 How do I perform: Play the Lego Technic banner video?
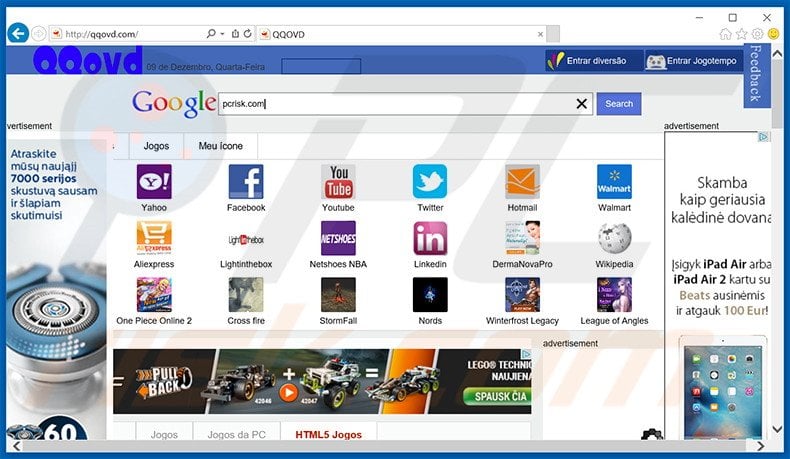point(289,392)
